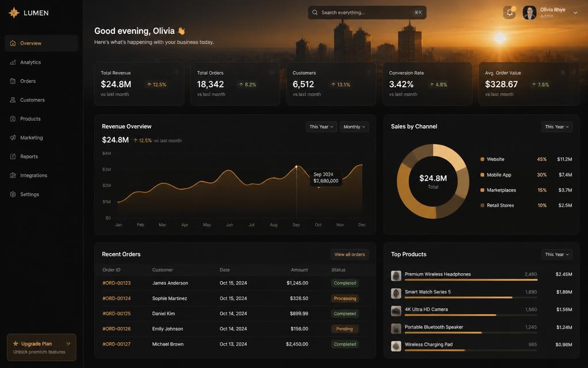Click customer name Michael Brown
Viewport: 588px width, 368px height.
click(168, 344)
